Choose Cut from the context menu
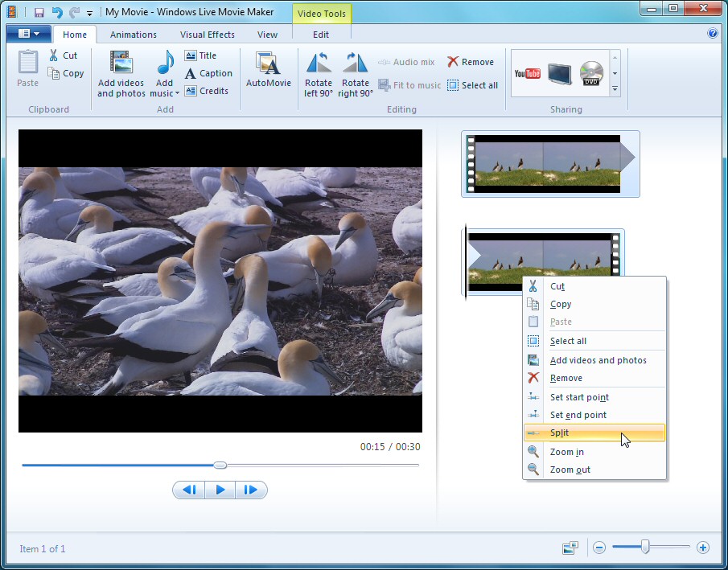 click(594, 286)
